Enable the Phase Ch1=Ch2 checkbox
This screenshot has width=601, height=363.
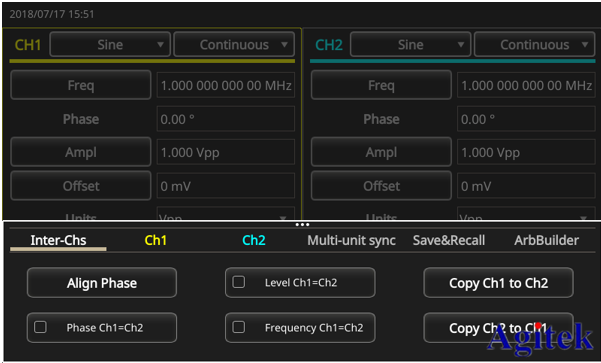pos(40,327)
